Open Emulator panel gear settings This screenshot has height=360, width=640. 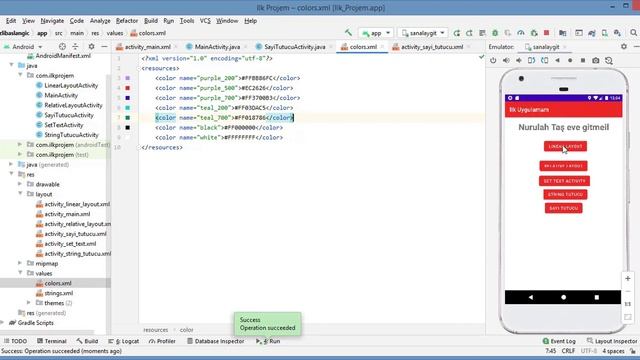click(624, 47)
